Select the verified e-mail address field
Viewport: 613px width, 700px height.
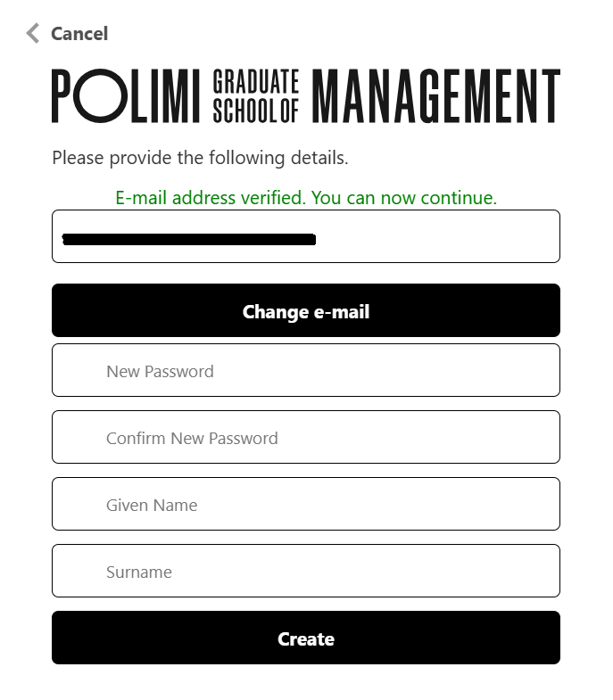coord(306,236)
